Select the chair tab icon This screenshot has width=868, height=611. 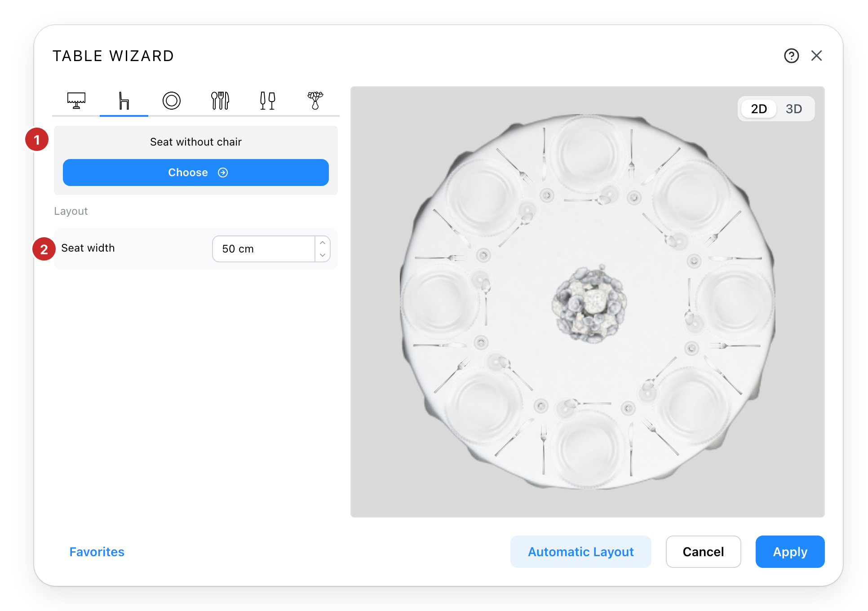click(124, 101)
